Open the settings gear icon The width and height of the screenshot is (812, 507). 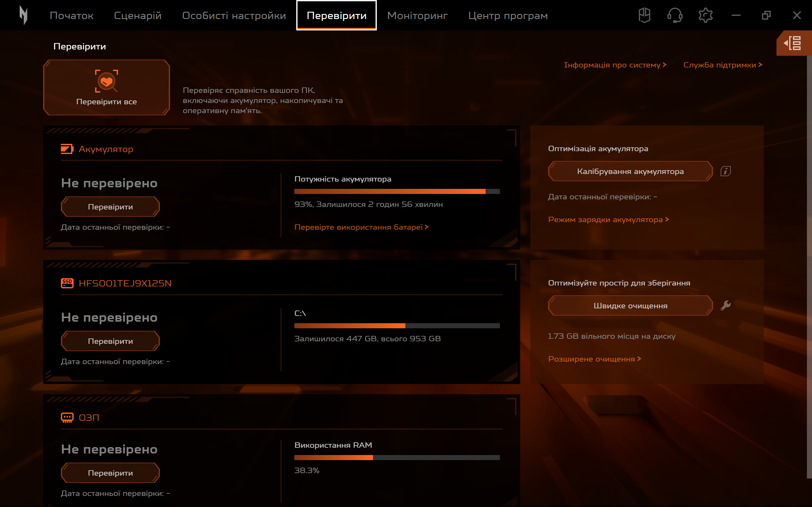tap(705, 15)
